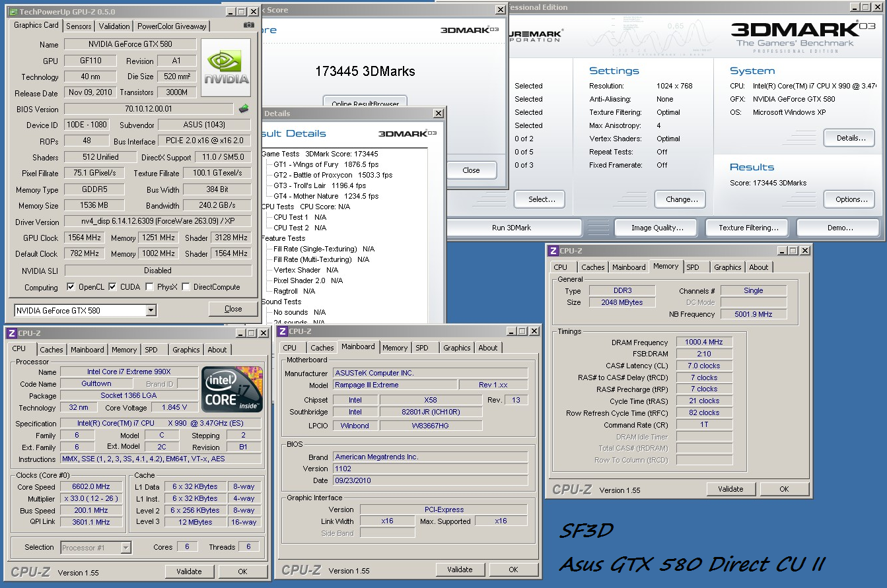The height and width of the screenshot is (588, 887).
Task: Click Validate in CPU-Z processor window
Action: pos(189,572)
